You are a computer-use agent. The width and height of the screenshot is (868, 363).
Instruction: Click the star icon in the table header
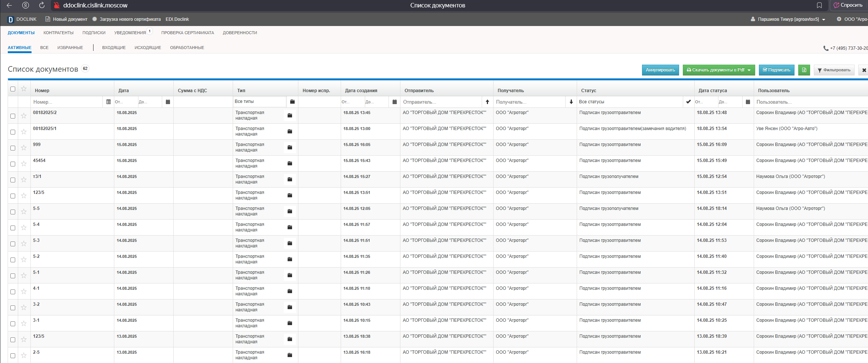click(24, 88)
